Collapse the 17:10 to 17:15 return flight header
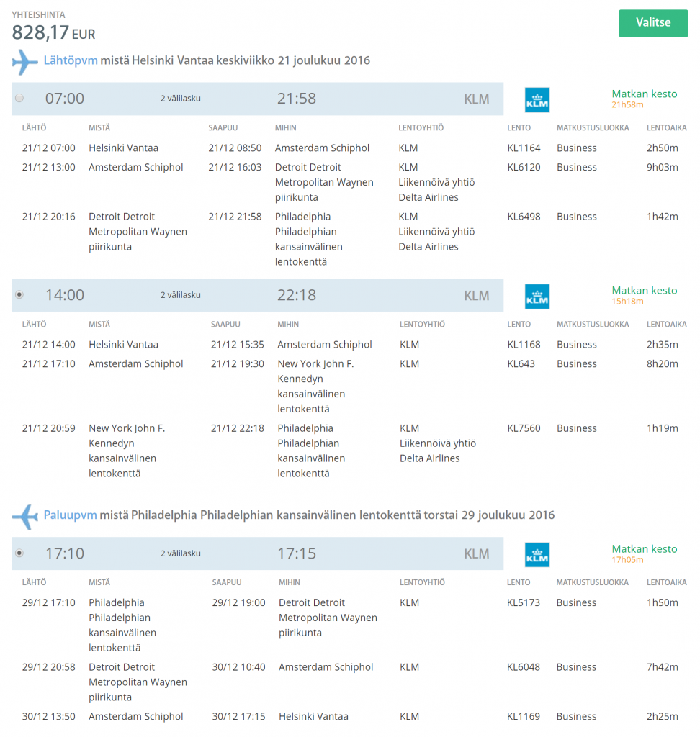Viewport: 700px width, 737px height. (257, 553)
